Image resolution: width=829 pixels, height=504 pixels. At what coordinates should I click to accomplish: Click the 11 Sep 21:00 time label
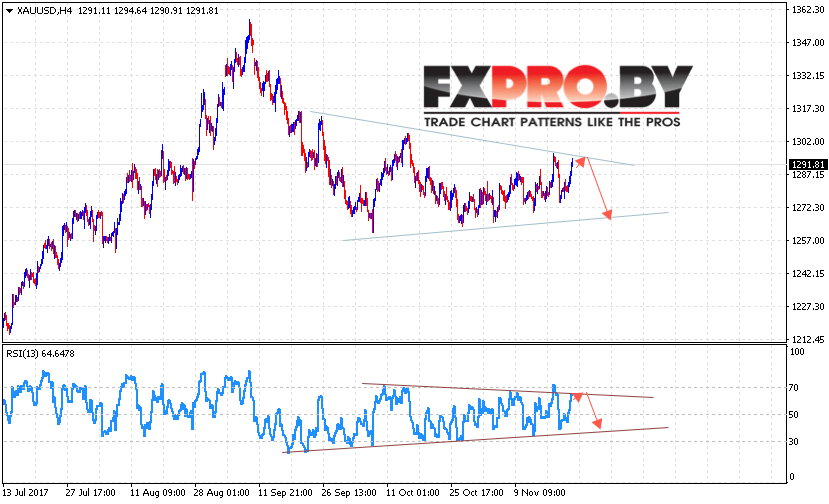click(x=285, y=492)
